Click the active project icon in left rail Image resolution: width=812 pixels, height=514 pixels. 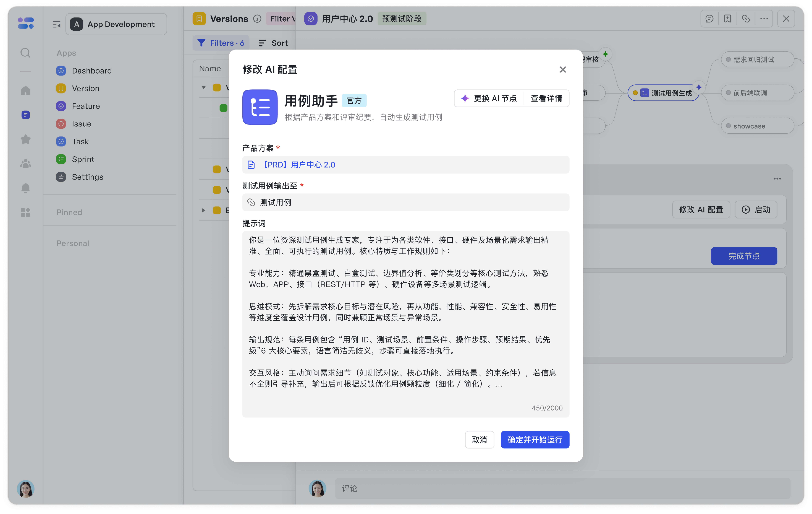pyautogui.click(x=25, y=115)
